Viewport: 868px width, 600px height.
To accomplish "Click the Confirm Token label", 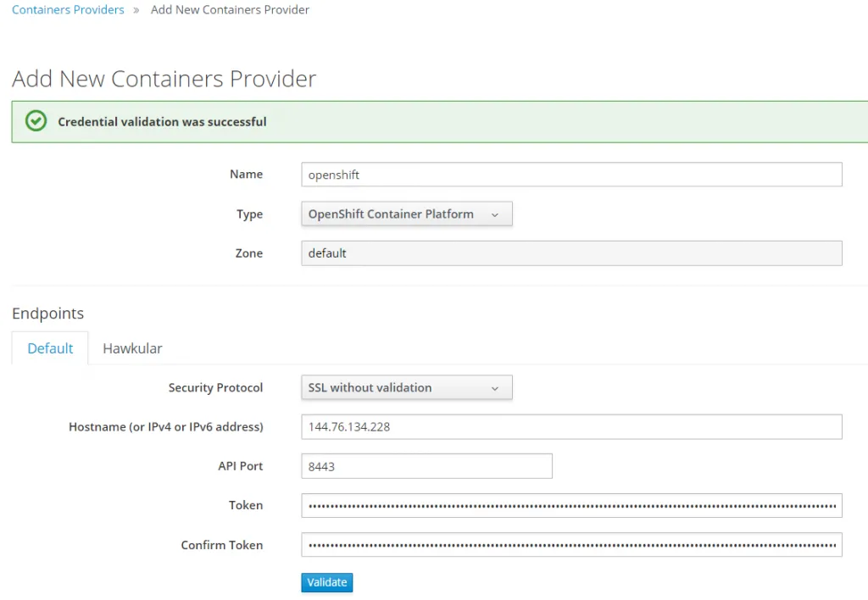I will 221,545.
